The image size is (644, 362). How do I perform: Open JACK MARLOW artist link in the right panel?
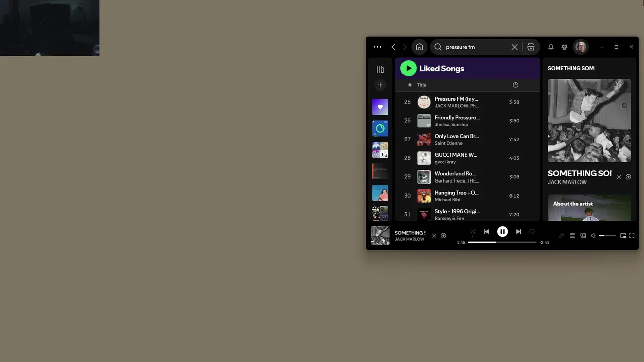point(567,182)
